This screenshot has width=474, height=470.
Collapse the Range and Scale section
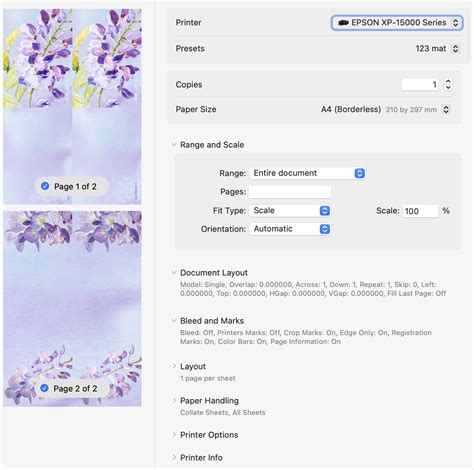(x=174, y=145)
